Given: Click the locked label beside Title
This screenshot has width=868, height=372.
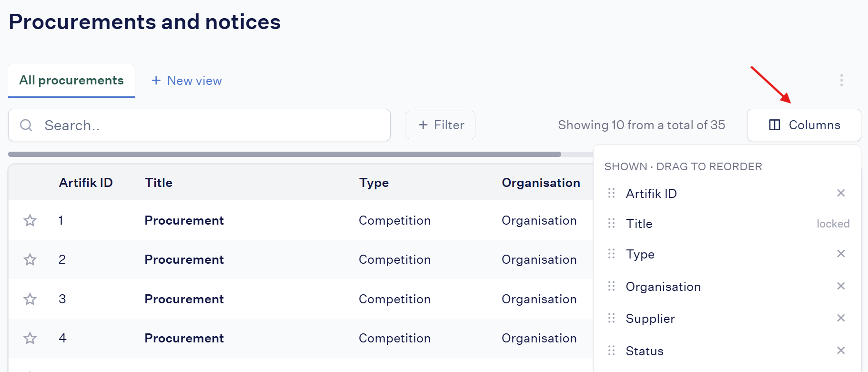Looking at the screenshot, I should [x=833, y=224].
